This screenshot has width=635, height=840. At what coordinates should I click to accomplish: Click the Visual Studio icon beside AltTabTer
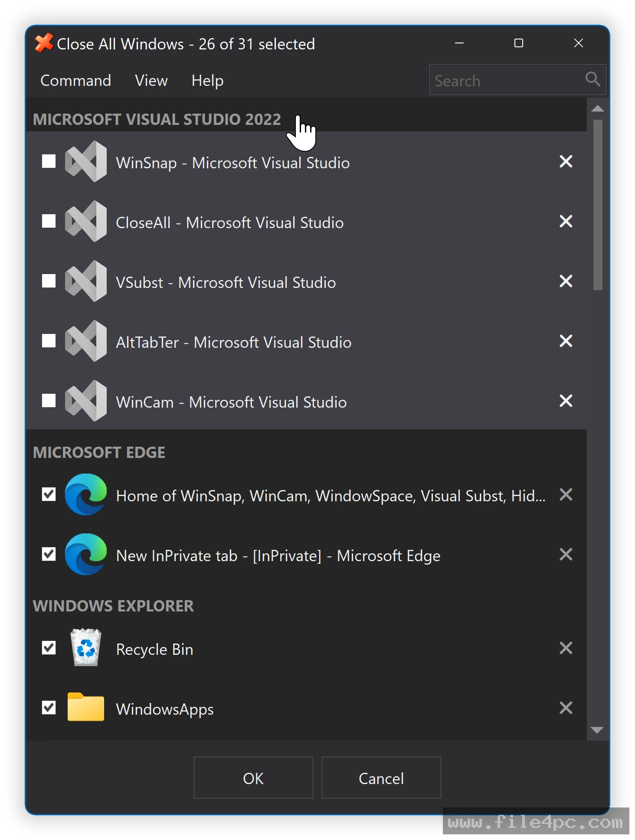pyautogui.click(x=86, y=341)
